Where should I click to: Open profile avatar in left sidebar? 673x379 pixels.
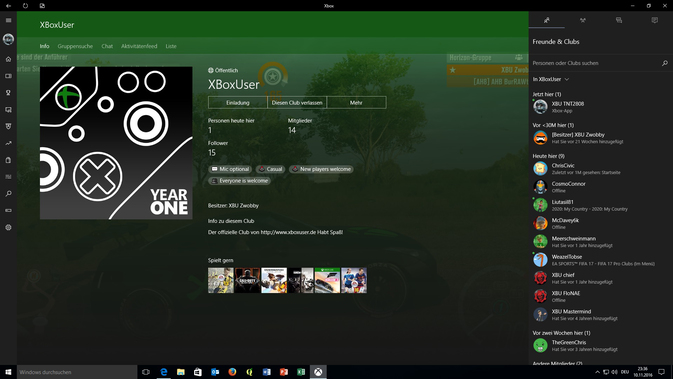point(8,39)
